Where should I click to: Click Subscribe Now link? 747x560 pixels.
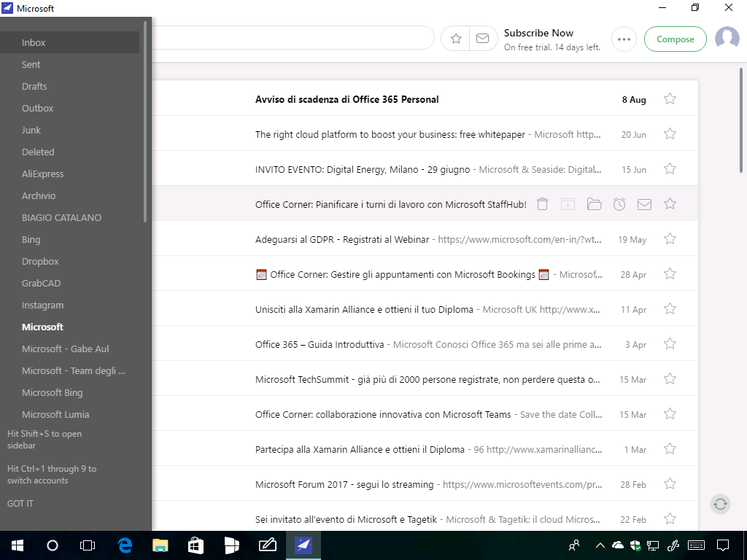(x=538, y=33)
